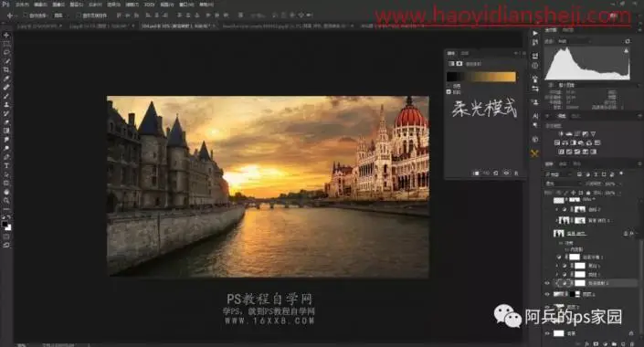
Task: Select the Hand tool
Action: point(6,192)
